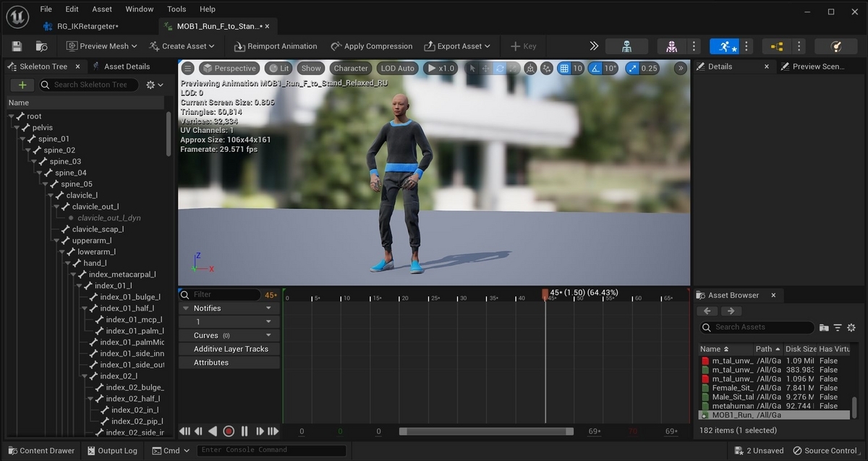Select the Animation editor mode running figure

(x=724, y=46)
